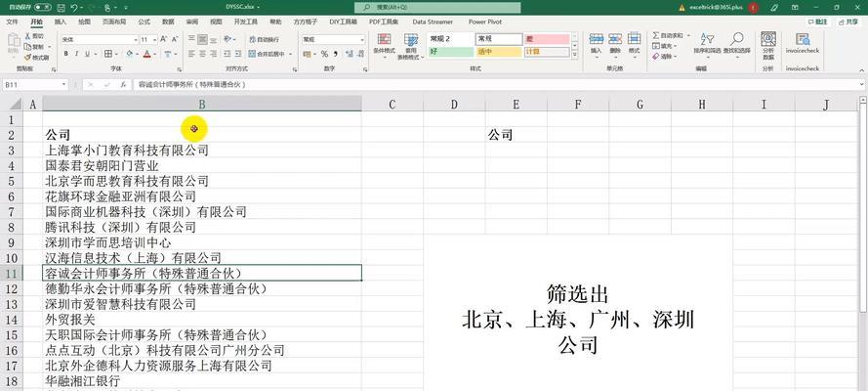
Task: Toggle Bottom Align in alignment group
Action: point(214,39)
